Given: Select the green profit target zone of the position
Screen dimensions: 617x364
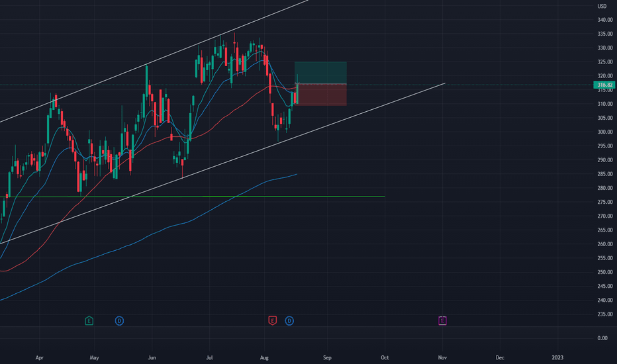Looking at the screenshot, I should (320, 73).
